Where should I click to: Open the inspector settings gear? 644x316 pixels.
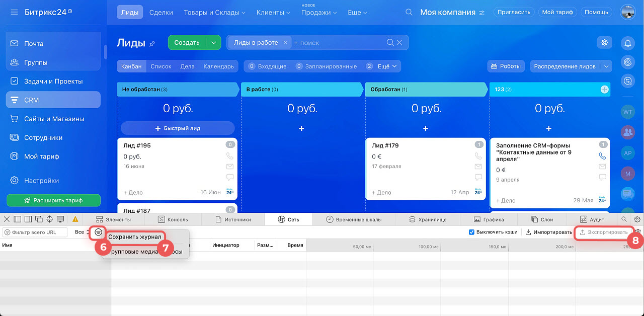point(637,219)
